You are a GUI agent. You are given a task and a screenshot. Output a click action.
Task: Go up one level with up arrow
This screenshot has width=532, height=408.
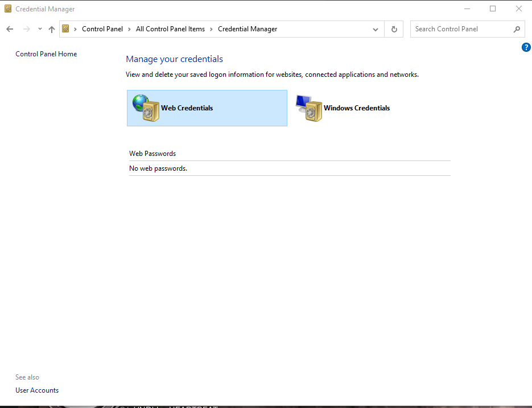pyautogui.click(x=52, y=29)
